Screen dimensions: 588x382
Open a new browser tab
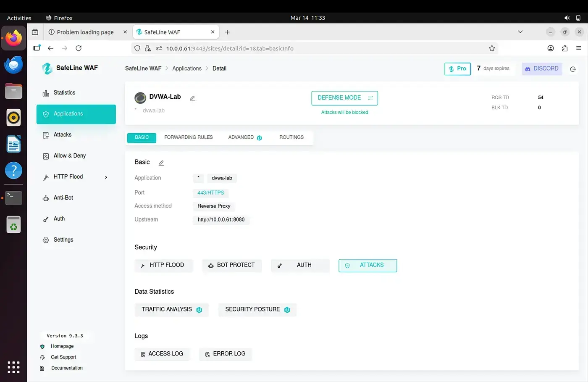click(x=227, y=32)
